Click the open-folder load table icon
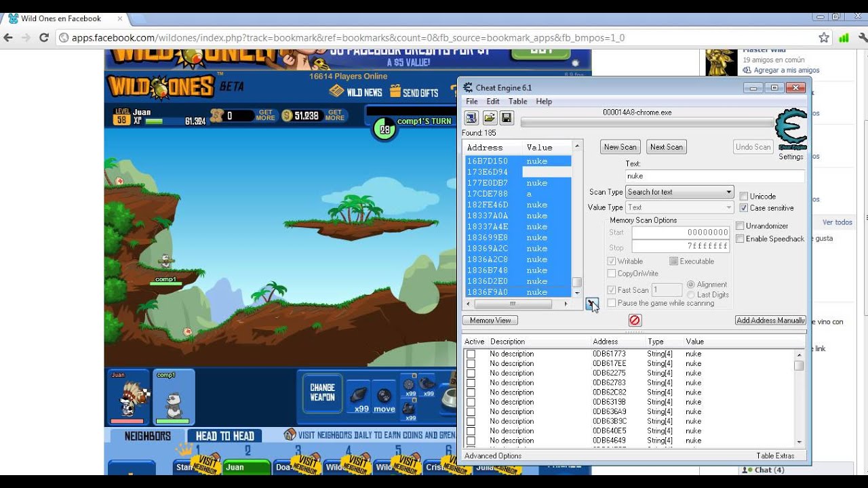 pos(489,119)
